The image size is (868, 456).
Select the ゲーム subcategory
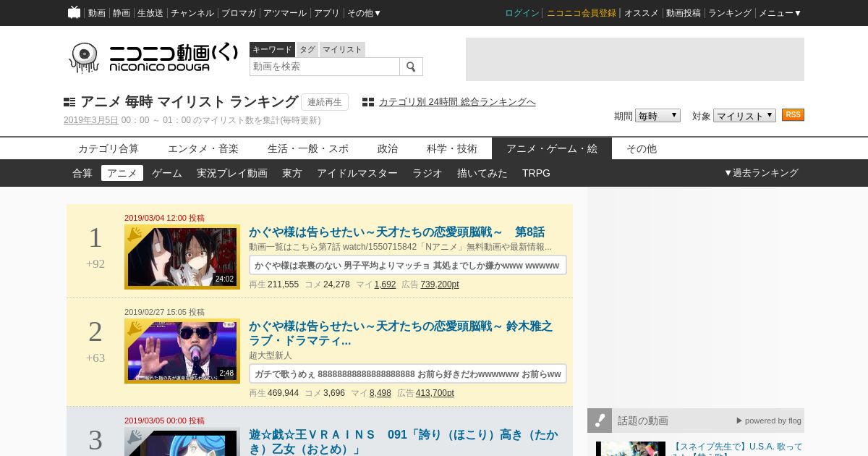pos(167,173)
